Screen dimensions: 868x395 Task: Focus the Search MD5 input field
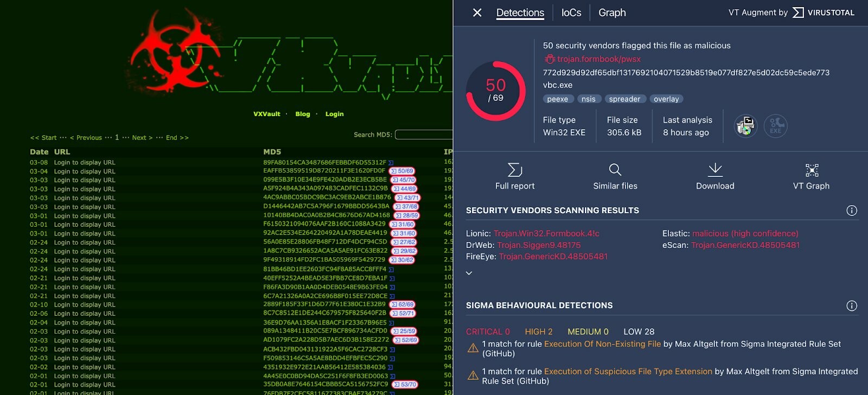[x=424, y=135]
